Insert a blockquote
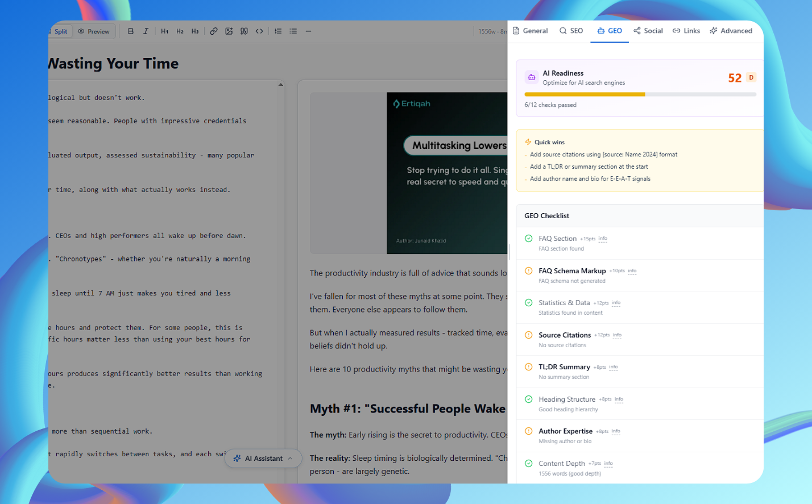 [243, 31]
